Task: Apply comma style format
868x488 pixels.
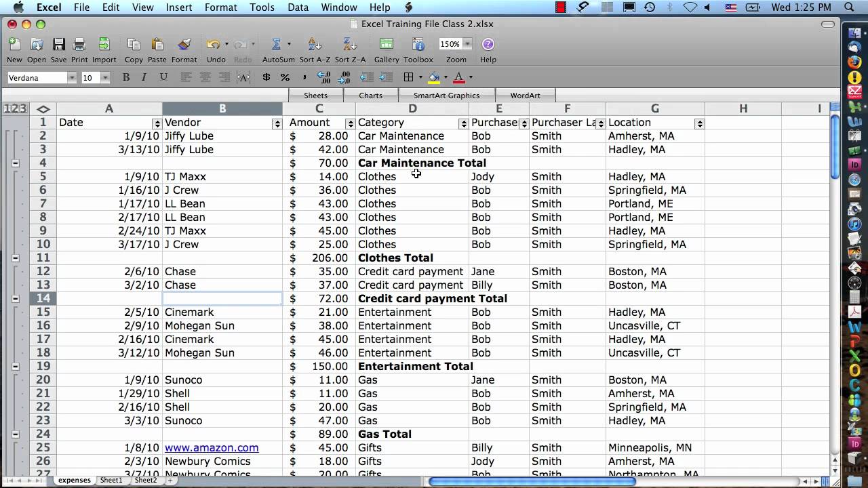Action: (x=304, y=78)
